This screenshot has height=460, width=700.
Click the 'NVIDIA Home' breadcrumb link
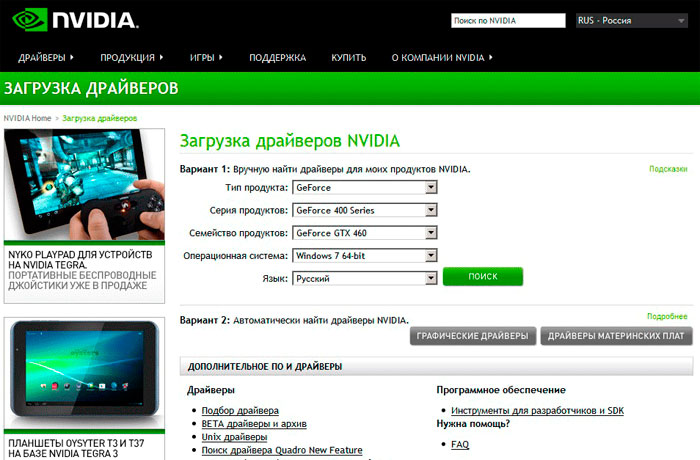tap(27, 118)
